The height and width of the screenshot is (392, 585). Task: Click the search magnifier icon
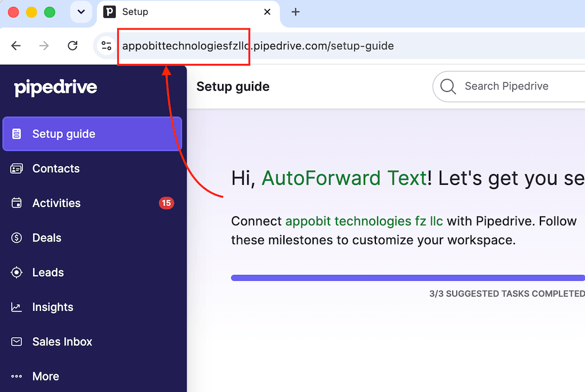448,87
